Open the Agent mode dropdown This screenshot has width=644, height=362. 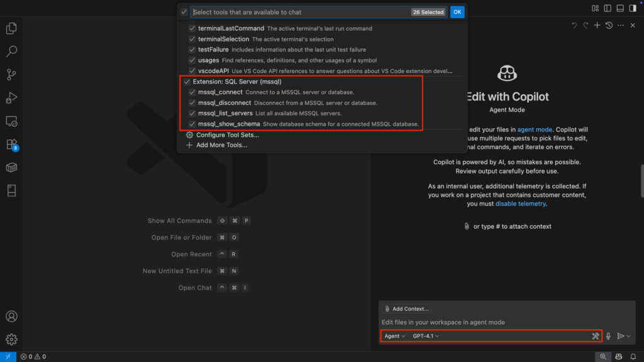click(394, 336)
